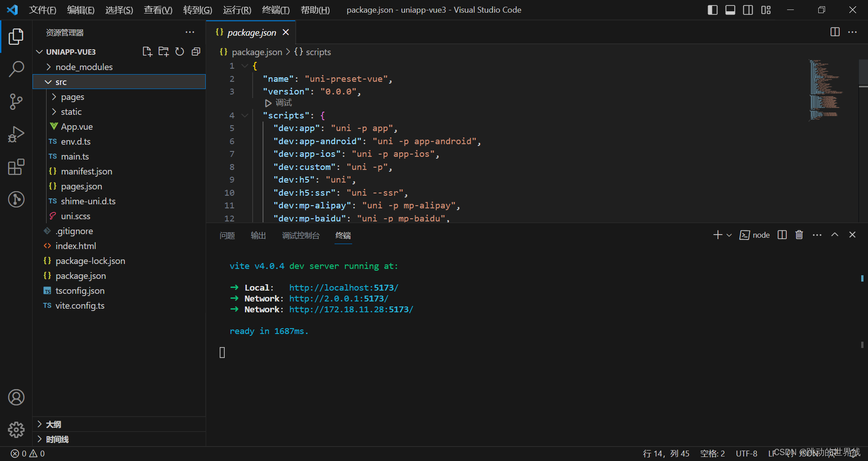Close the package.json editor tab
868x461 pixels.
coord(286,33)
